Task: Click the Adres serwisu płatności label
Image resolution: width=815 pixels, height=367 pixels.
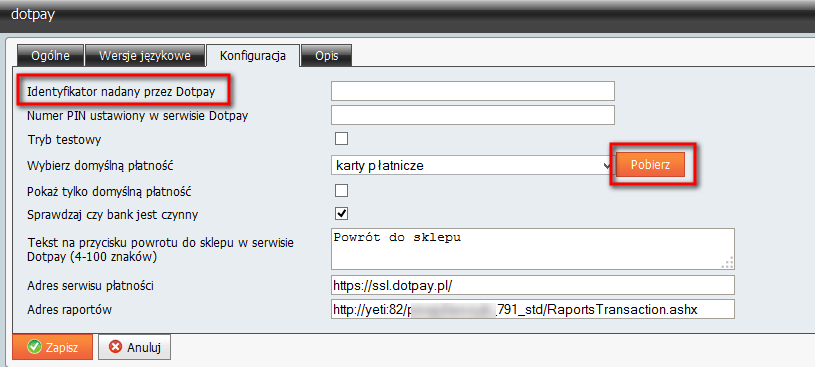Action: click(x=90, y=286)
